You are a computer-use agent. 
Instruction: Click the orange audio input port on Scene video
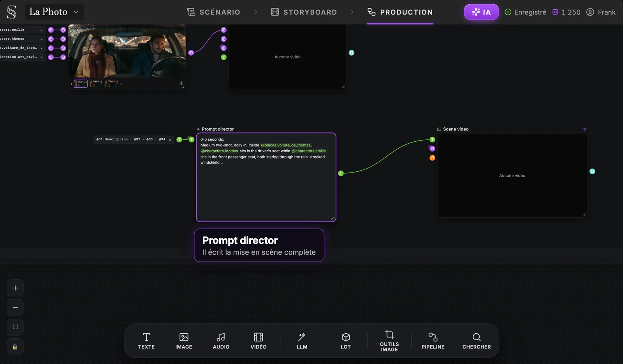click(x=432, y=158)
